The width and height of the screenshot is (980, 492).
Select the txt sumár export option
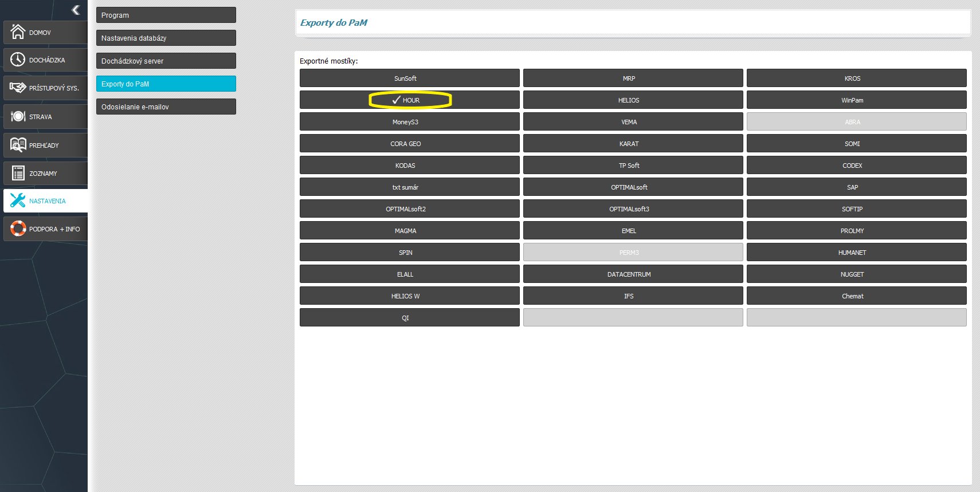click(x=410, y=187)
